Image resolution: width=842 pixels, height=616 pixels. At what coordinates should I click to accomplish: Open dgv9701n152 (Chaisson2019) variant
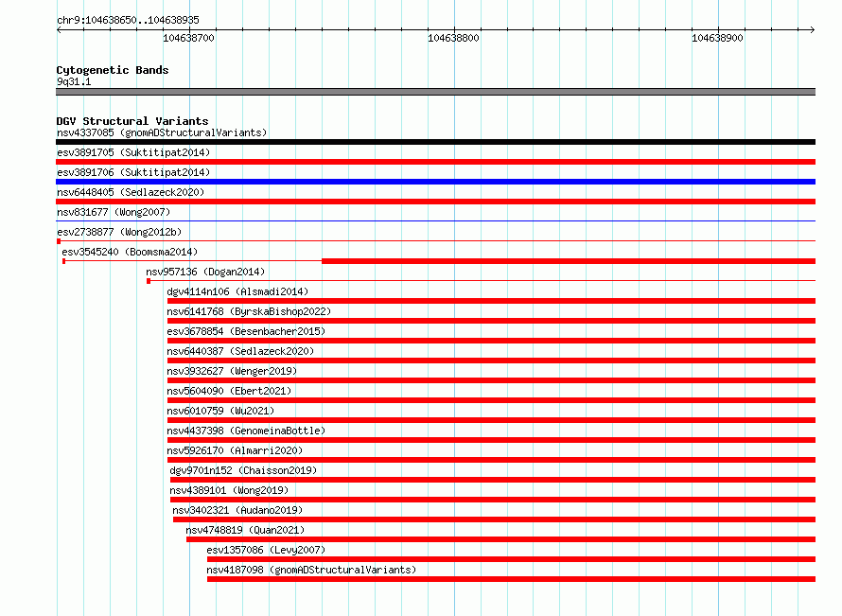(243, 470)
